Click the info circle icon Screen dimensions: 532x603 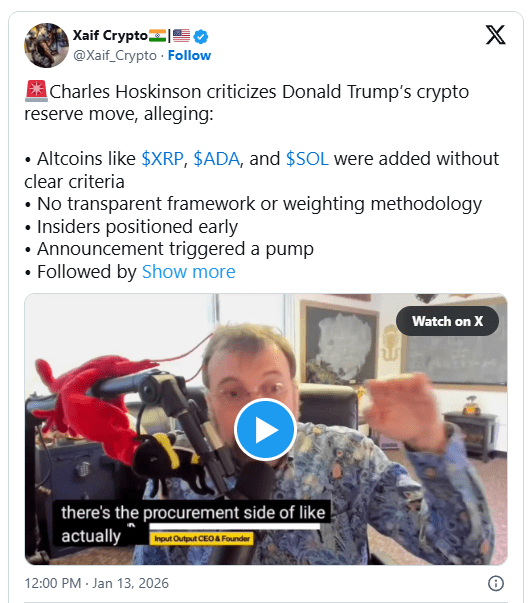[495, 583]
